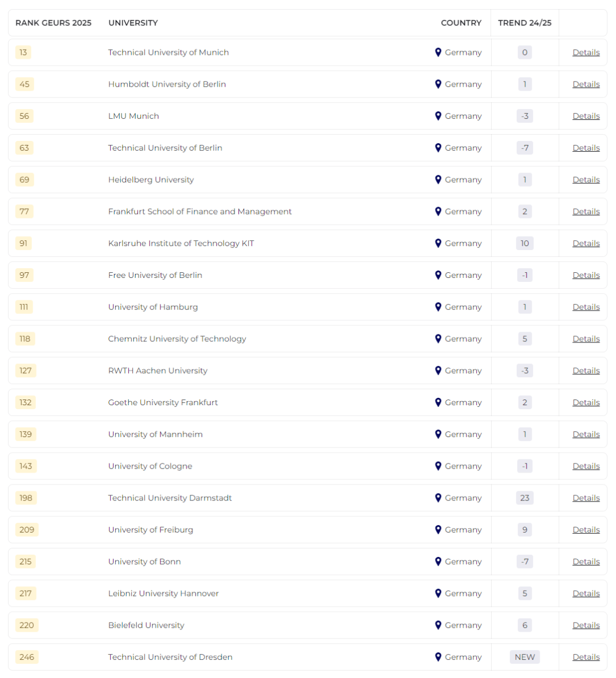Click location pin in Bielefeld University row
Screen dimensions: 616x678
[438, 625]
